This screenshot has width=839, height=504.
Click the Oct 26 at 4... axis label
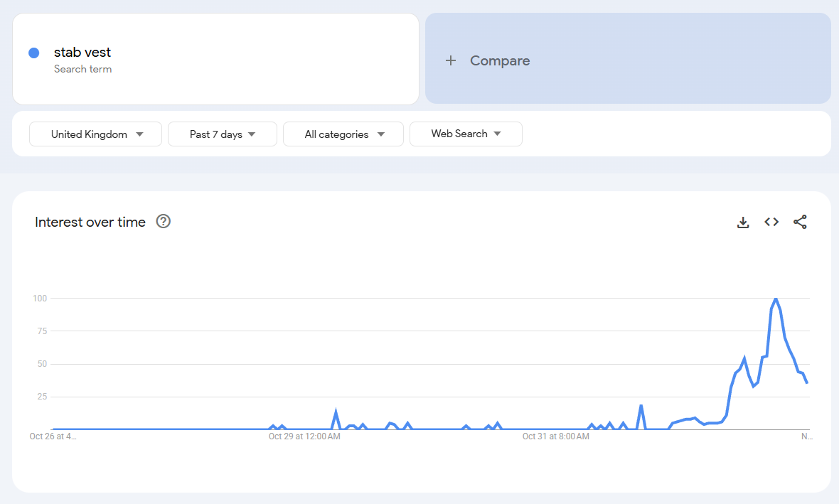tap(53, 436)
